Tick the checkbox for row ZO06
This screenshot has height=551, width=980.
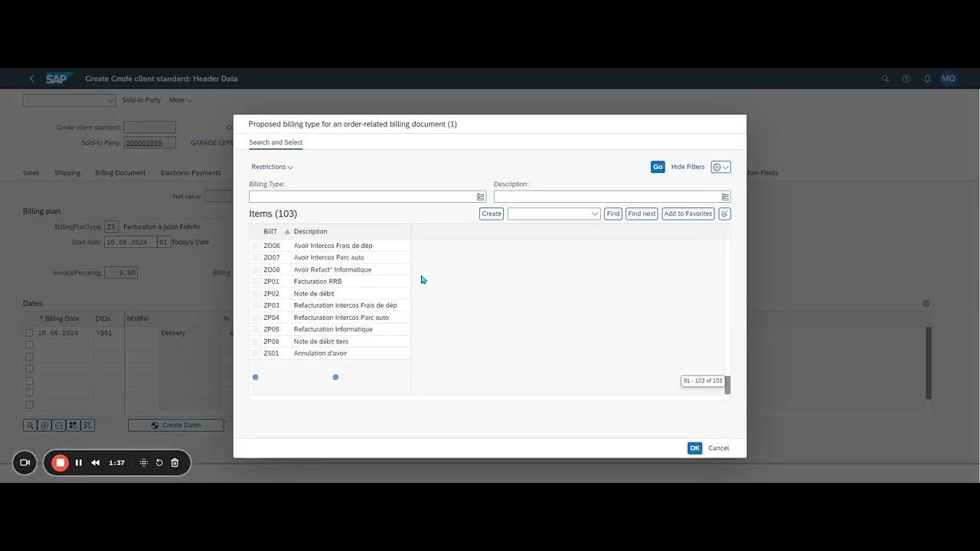pos(256,246)
